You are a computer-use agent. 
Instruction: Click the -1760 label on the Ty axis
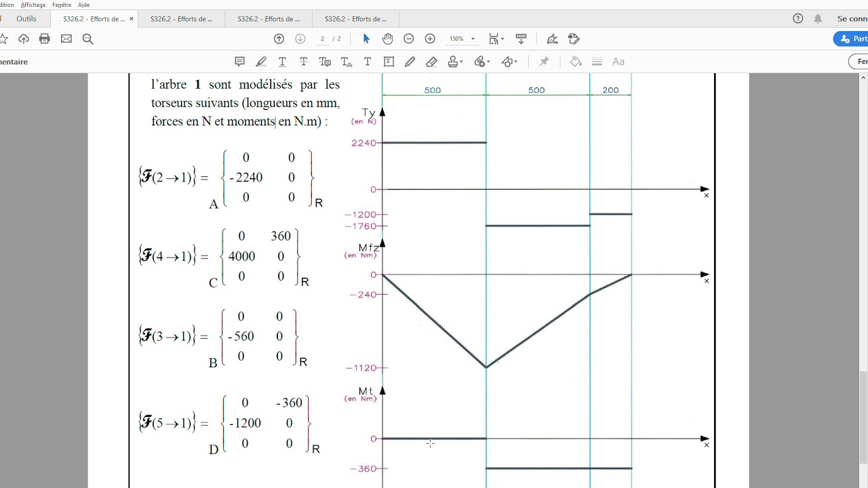[x=361, y=226]
